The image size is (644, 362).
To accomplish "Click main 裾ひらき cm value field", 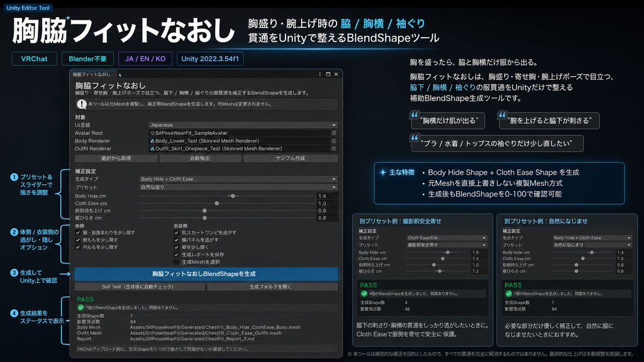I will (x=327, y=218).
